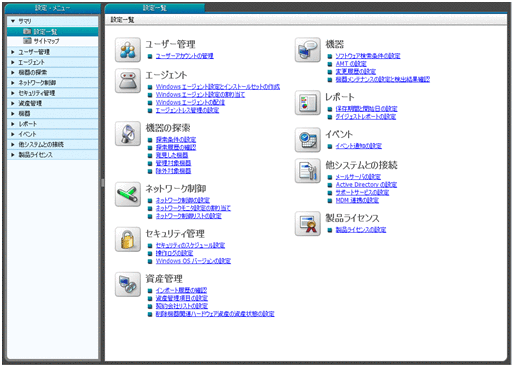This screenshot has height=367, width=514.
Task: Click the splitter handle between menu and content
Action: coord(103,183)
